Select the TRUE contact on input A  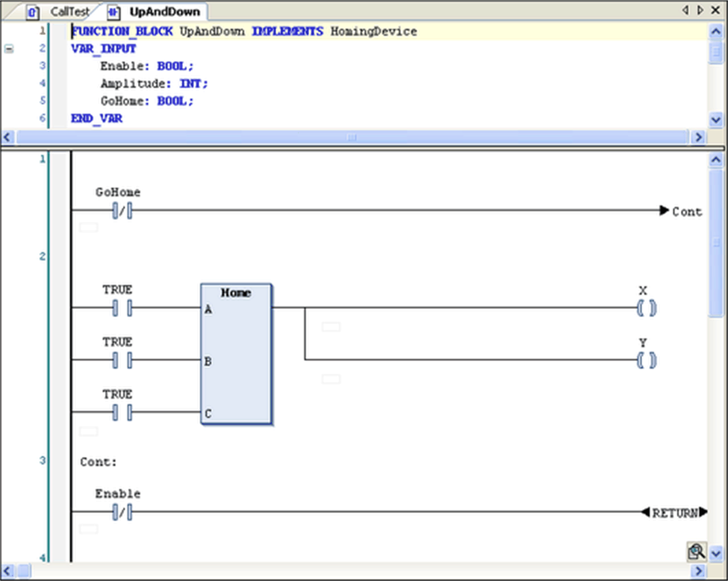pyautogui.click(x=122, y=308)
